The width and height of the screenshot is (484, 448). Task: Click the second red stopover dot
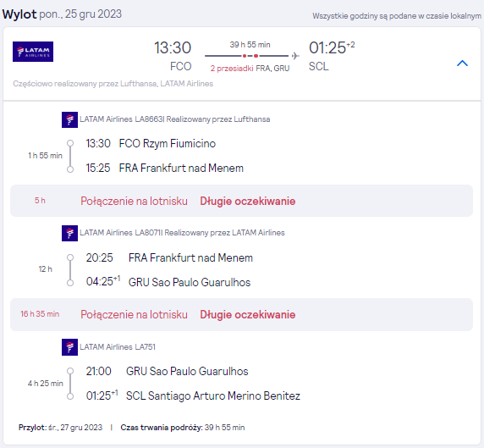pyautogui.click(x=256, y=56)
